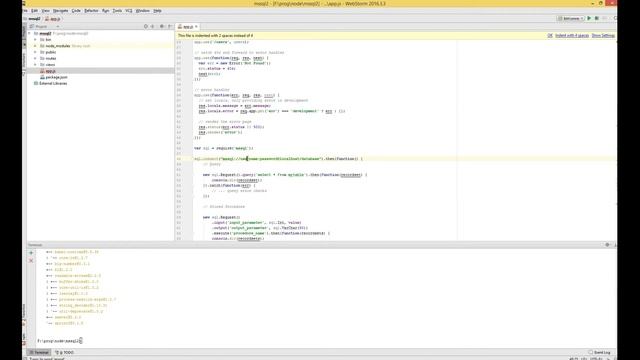Image resolution: width=640 pixels, height=360 pixels.
Task: Click the sql.connect line in editor
Action: coord(278,159)
